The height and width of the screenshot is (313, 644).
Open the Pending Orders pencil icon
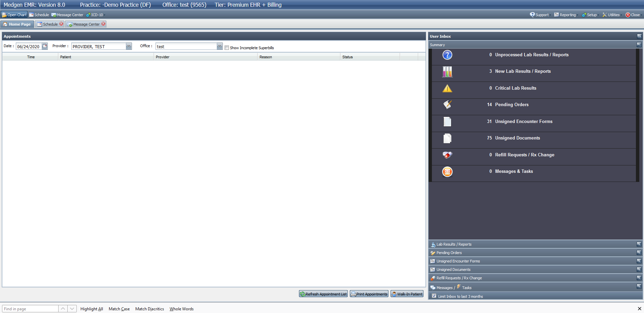click(447, 105)
